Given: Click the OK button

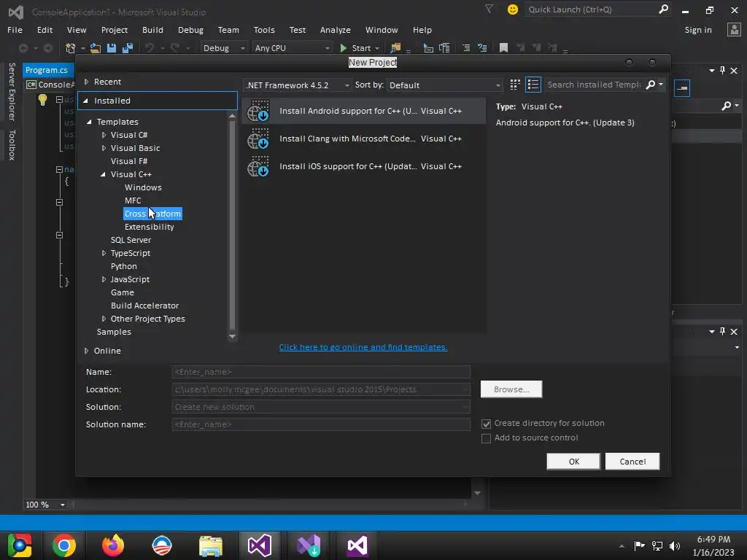Looking at the screenshot, I should click(573, 462).
